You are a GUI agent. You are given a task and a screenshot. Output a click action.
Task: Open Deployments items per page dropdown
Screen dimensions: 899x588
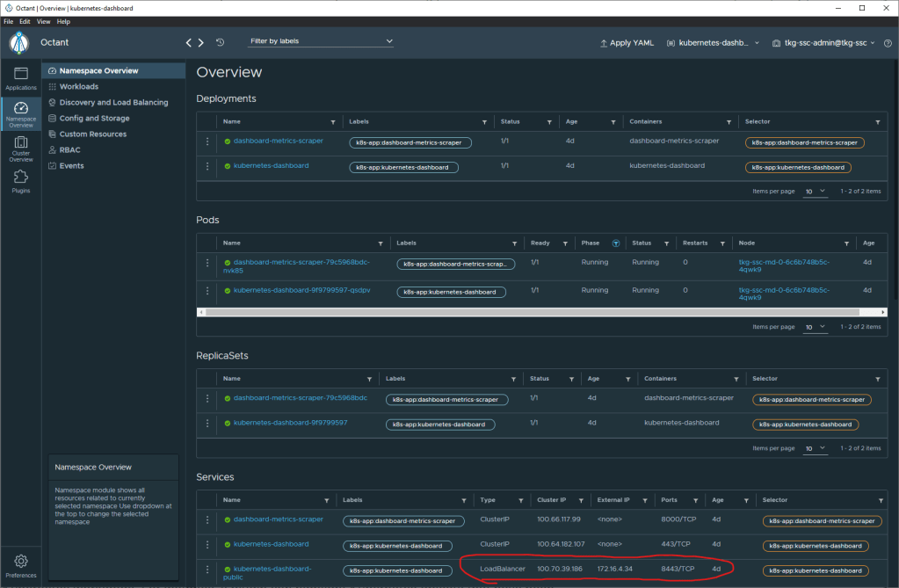click(816, 191)
